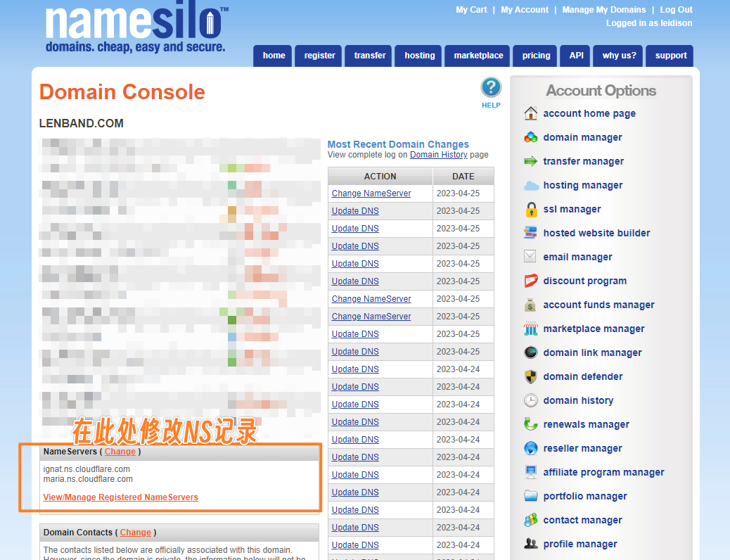Click Log Out
Screen dimensions: 730x560
click(x=676, y=10)
